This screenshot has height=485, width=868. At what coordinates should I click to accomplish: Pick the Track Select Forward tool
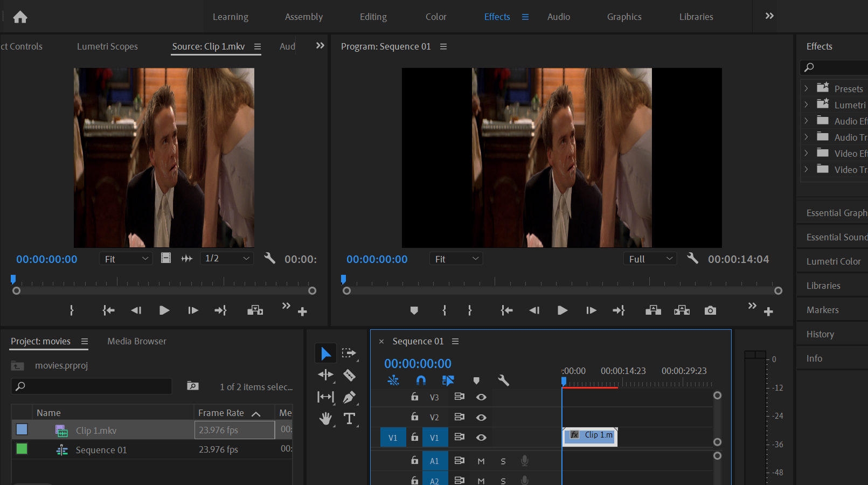pyautogui.click(x=349, y=353)
